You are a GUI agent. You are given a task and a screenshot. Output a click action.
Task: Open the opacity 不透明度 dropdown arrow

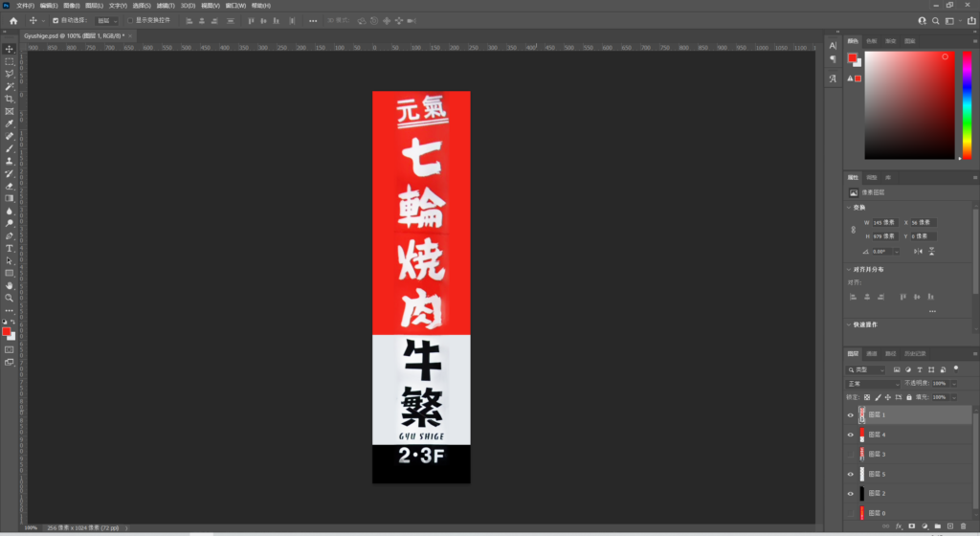(954, 384)
